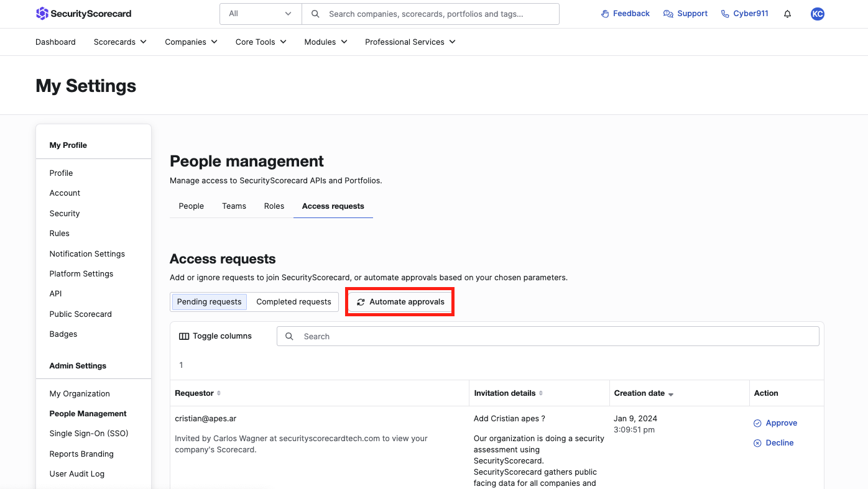Click the Support chat icon
Image resolution: width=868 pixels, height=489 pixels.
pyautogui.click(x=668, y=14)
